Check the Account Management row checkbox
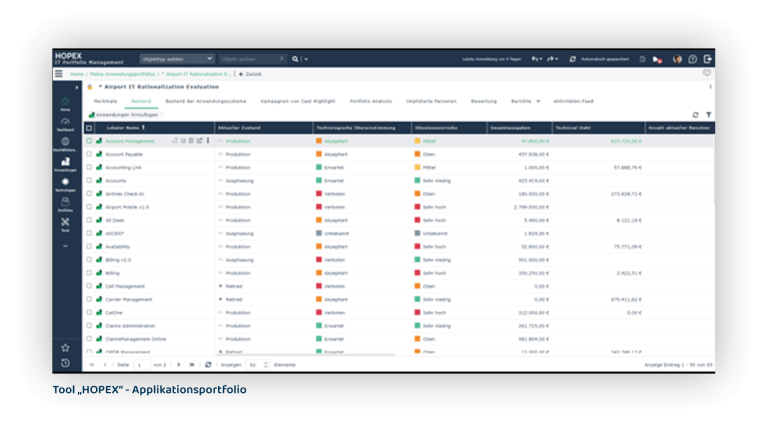768x428 pixels. pyautogui.click(x=89, y=141)
